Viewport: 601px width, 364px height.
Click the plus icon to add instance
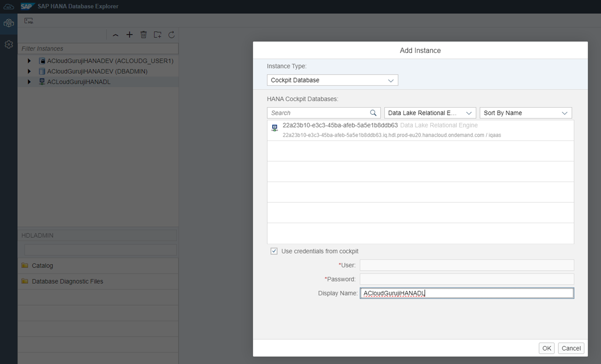tap(130, 35)
